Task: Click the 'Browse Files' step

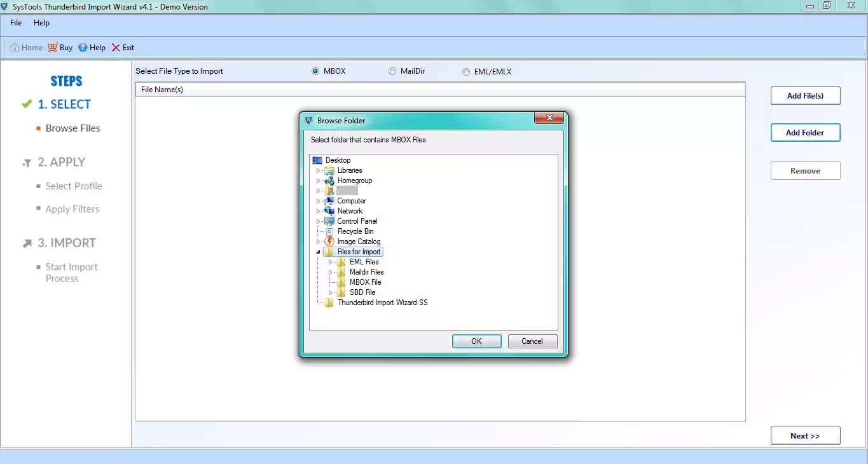Action: [72, 128]
